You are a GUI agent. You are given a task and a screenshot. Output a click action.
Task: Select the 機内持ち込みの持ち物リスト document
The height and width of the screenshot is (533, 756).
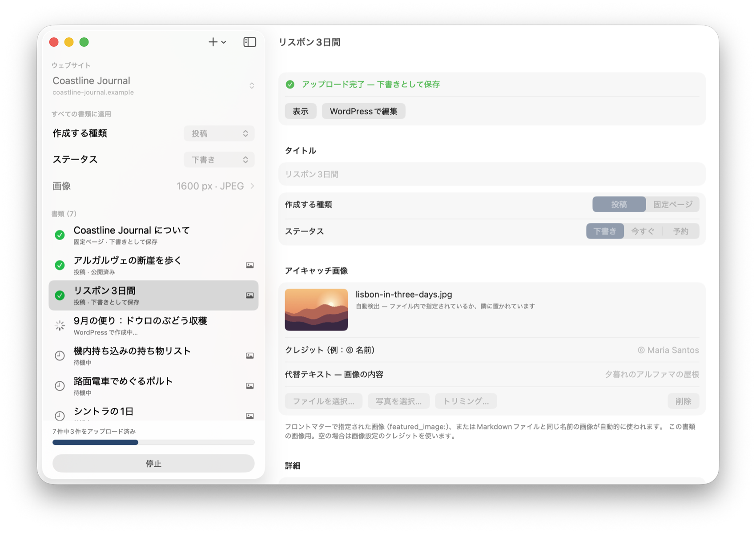(153, 355)
